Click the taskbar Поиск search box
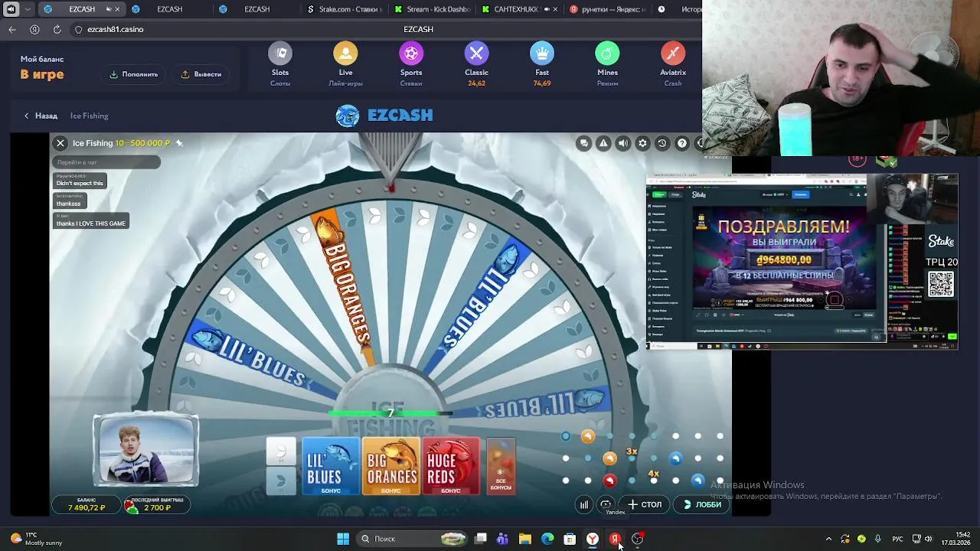This screenshot has height=551, width=980. point(413,539)
